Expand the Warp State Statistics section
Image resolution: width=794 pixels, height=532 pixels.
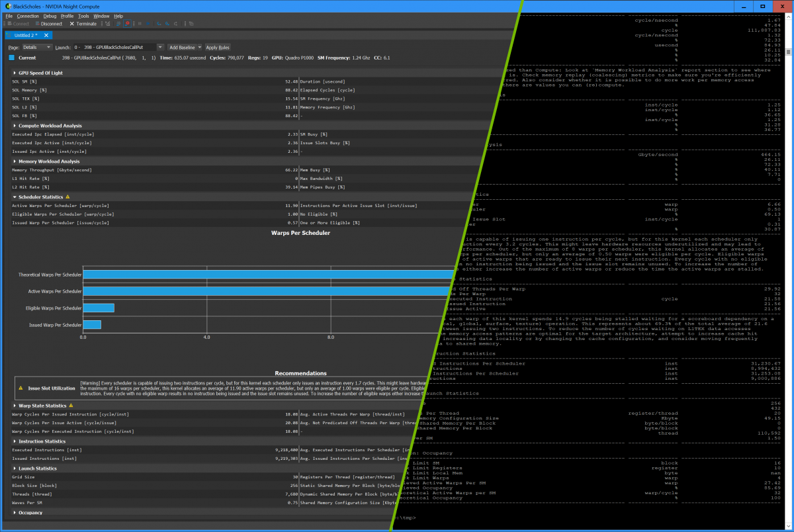(x=14, y=406)
